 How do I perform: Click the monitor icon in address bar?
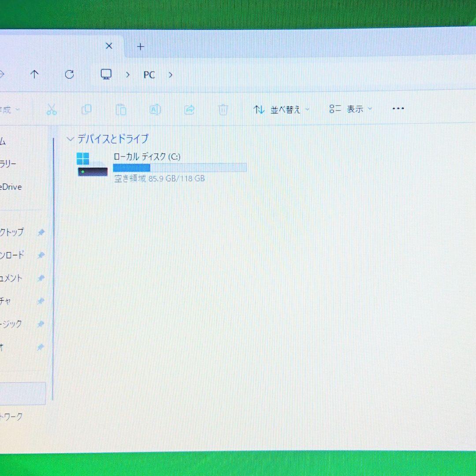click(x=106, y=74)
